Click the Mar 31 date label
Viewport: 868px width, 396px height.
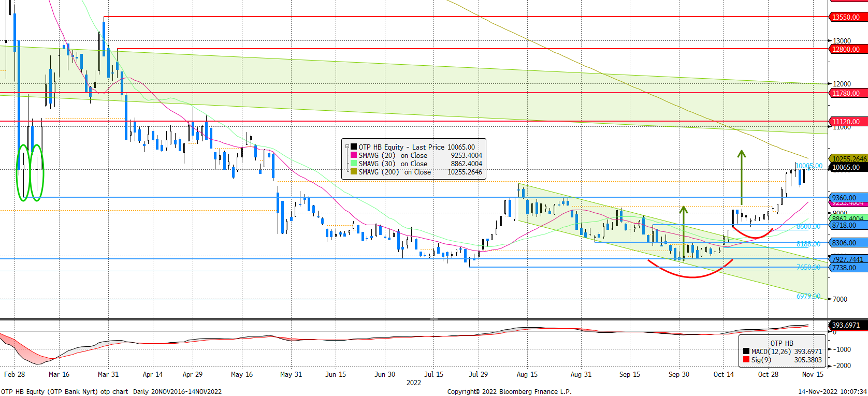[x=108, y=374]
